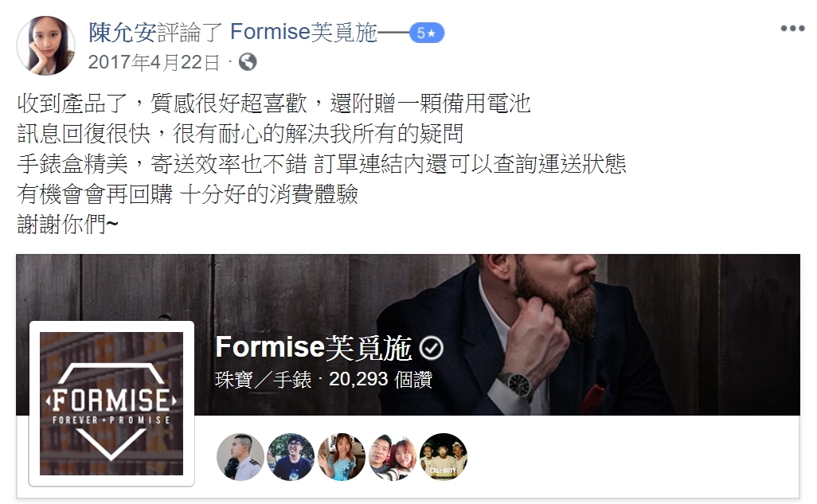Click the 謝謝你們~ closing line
Viewport: 817px width, 504px height.
click(68, 225)
